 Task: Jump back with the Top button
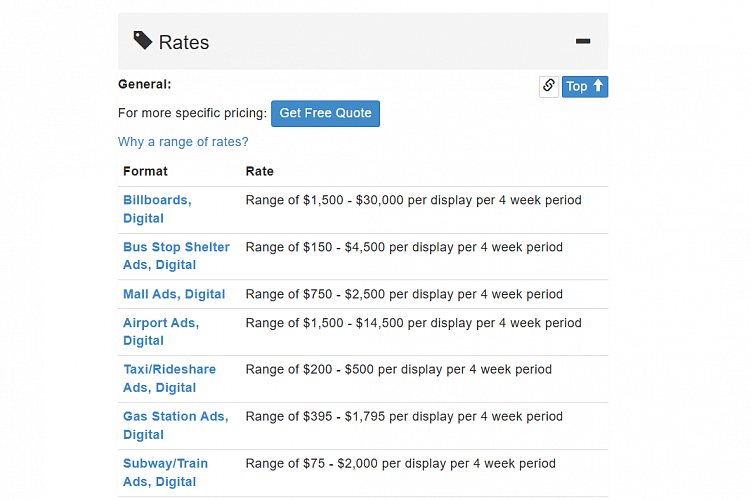[584, 86]
